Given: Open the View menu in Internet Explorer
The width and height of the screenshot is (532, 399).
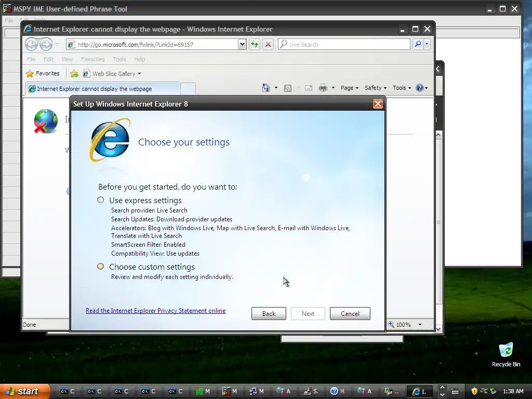Looking at the screenshot, I should [x=67, y=59].
